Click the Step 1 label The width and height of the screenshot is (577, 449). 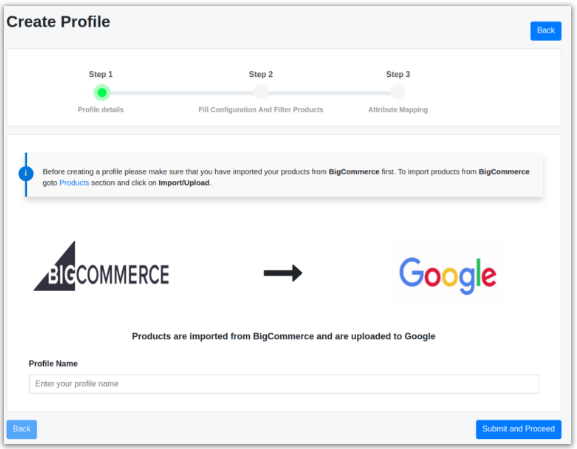[x=100, y=74]
